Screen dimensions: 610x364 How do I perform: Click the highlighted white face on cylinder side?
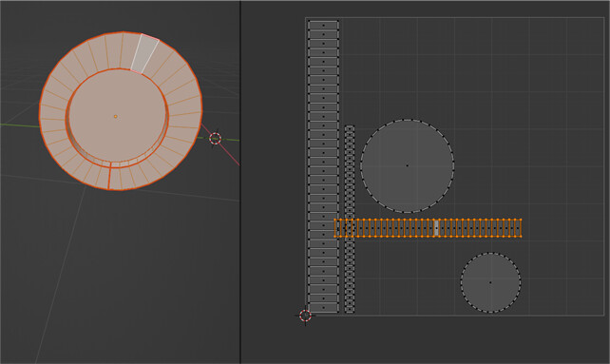[144, 54]
